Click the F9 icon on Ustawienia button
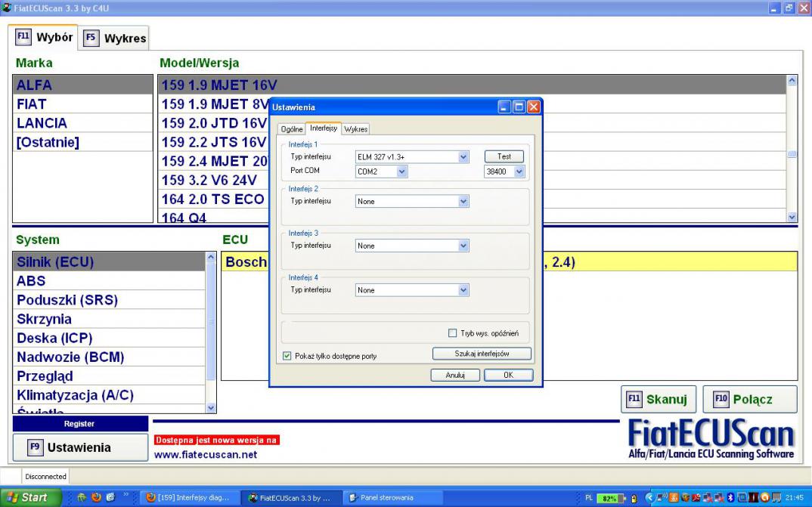 point(35,447)
